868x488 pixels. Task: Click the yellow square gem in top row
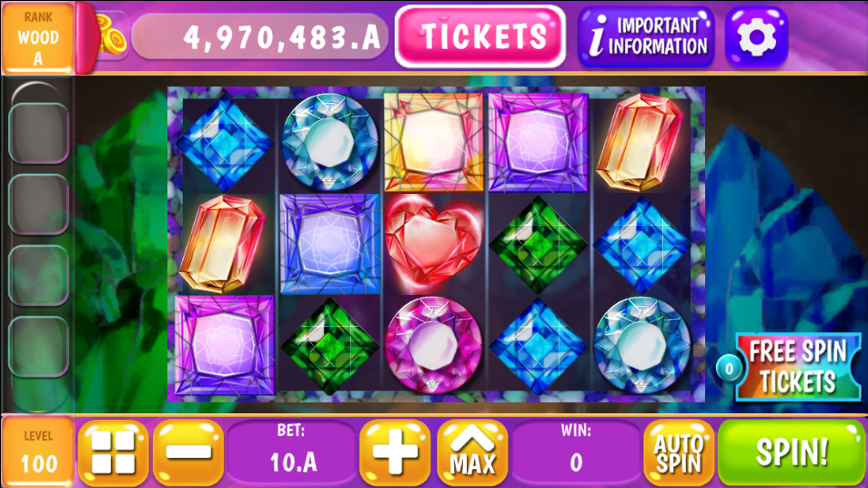pyautogui.click(x=433, y=142)
